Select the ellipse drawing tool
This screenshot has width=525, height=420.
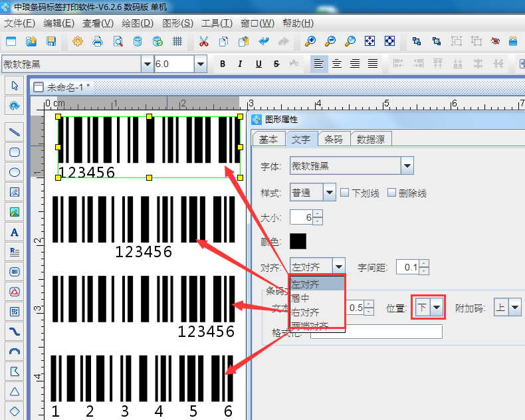pyautogui.click(x=14, y=172)
